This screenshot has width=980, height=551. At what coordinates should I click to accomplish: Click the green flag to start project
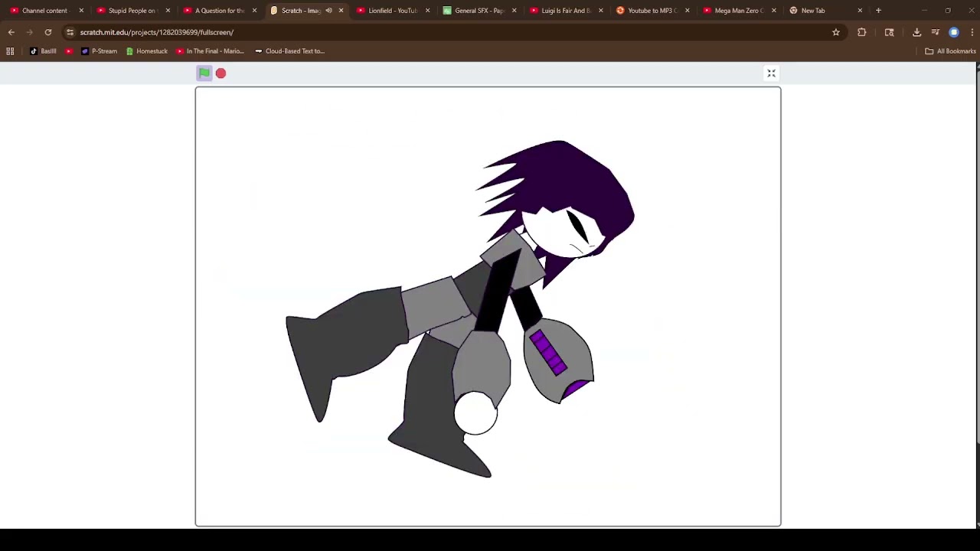[x=204, y=73]
